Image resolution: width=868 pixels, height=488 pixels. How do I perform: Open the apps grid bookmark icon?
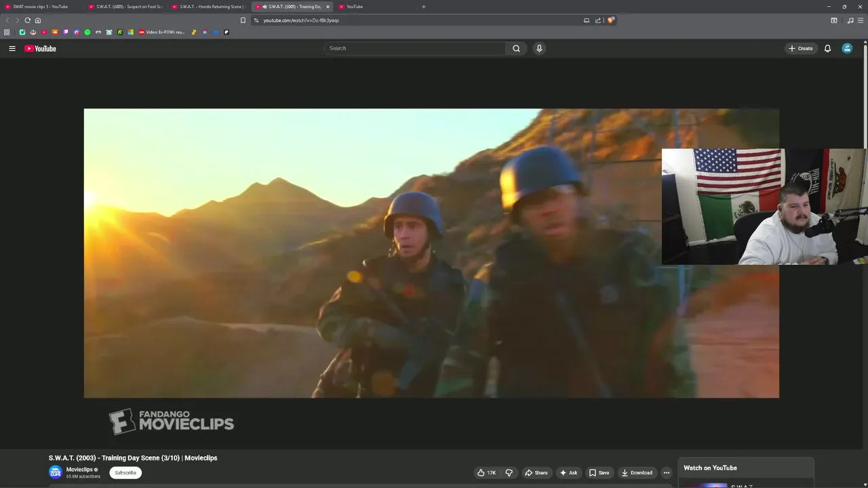point(7,32)
